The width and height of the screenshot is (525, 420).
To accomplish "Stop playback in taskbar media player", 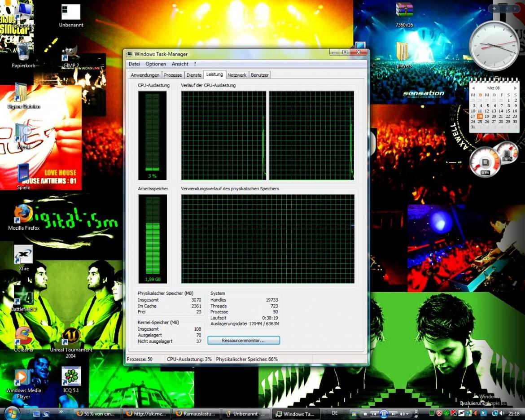I will (x=365, y=414).
